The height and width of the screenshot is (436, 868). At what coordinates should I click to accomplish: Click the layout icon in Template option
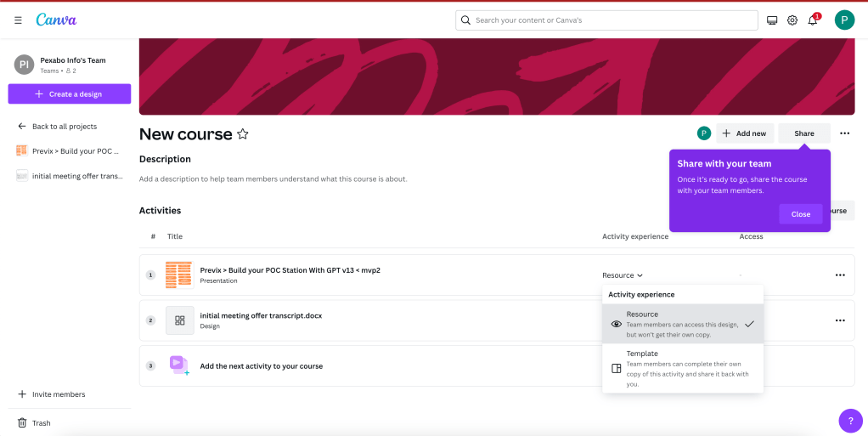[616, 368]
